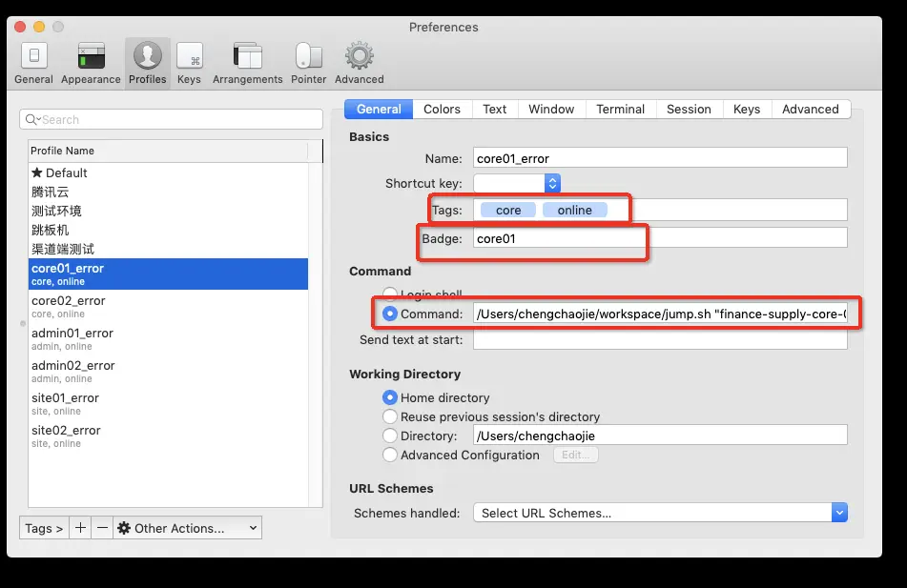This screenshot has width=907, height=588.
Task: Click the 'online' tag token
Action: point(574,211)
